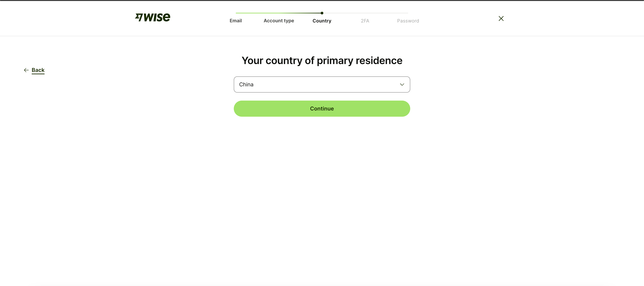Close the signup flow with the X

[501, 18]
